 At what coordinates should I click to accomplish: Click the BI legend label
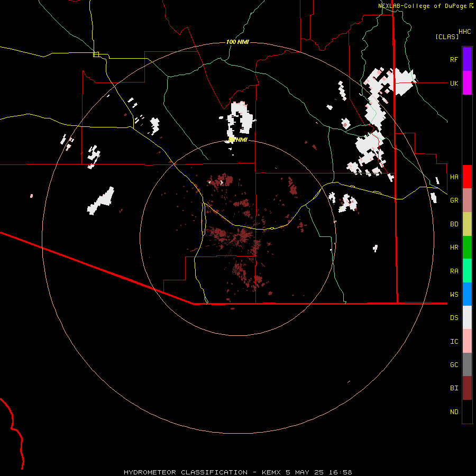click(x=454, y=388)
